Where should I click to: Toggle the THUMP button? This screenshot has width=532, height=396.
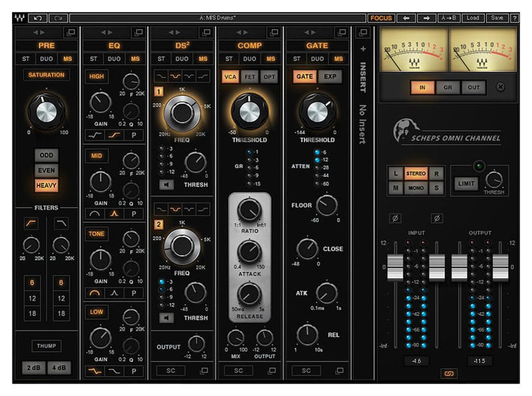(47, 345)
